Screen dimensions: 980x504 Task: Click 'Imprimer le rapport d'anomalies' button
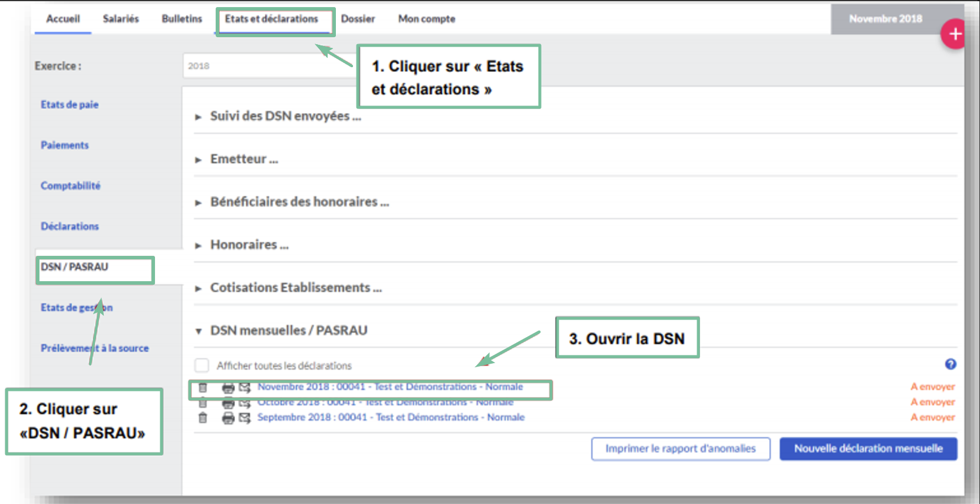click(x=680, y=449)
